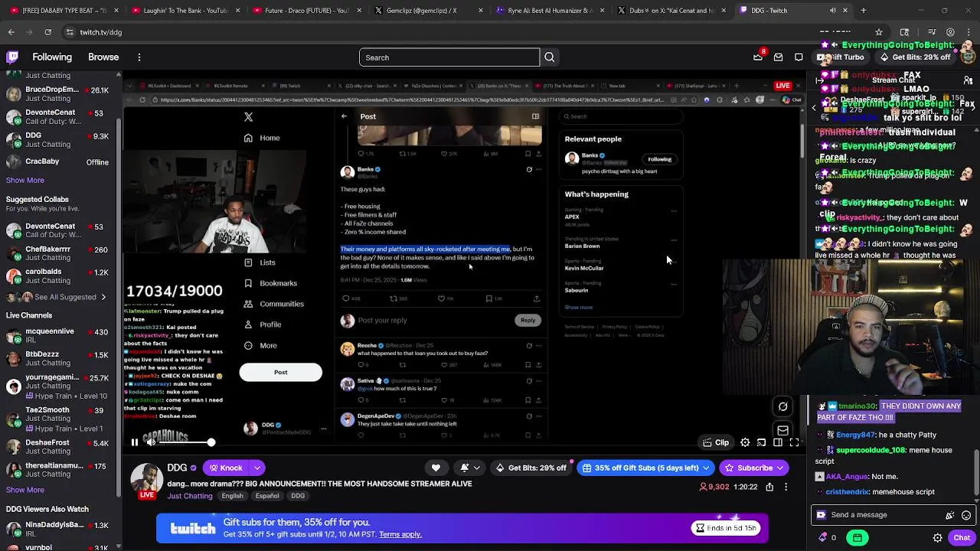Select the Español tag

pyautogui.click(x=267, y=496)
